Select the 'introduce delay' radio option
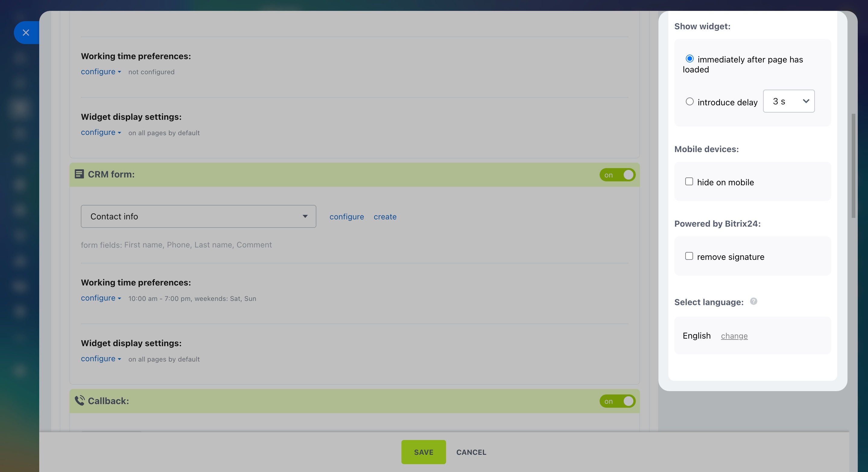The width and height of the screenshot is (868, 472). coord(689,101)
